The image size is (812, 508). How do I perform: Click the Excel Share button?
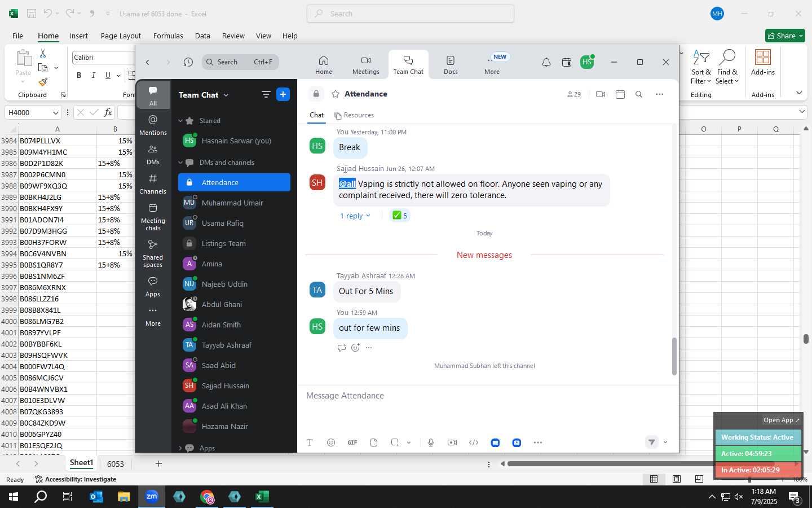[x=785, y=36]
